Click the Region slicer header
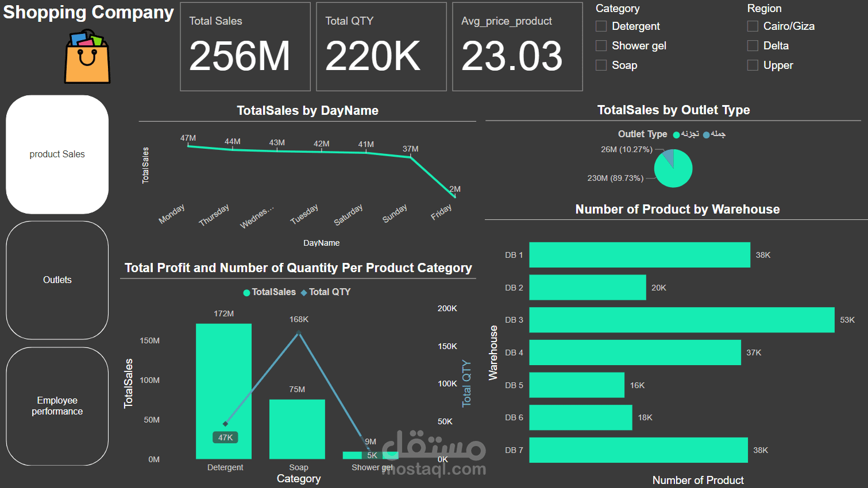Viewport: 868px width, 488px height. [764, 8]
